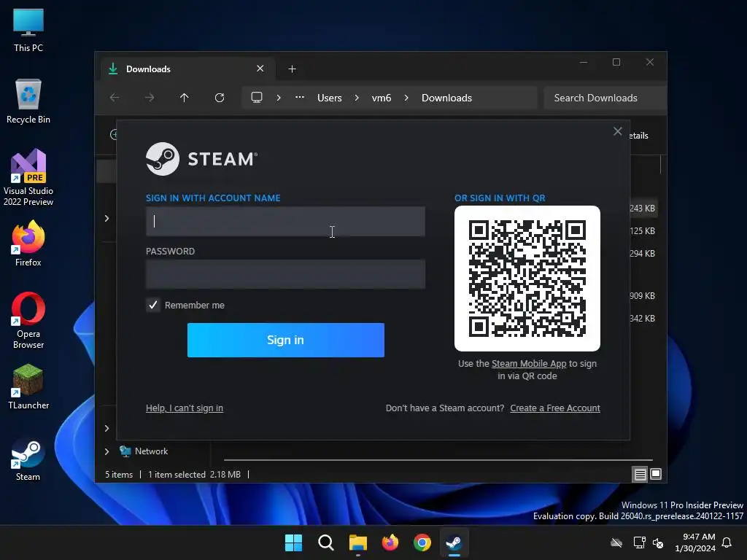This screenshot has height=560, width=747.
Task: Click the 125 KB file size cell
Action: 642,231
